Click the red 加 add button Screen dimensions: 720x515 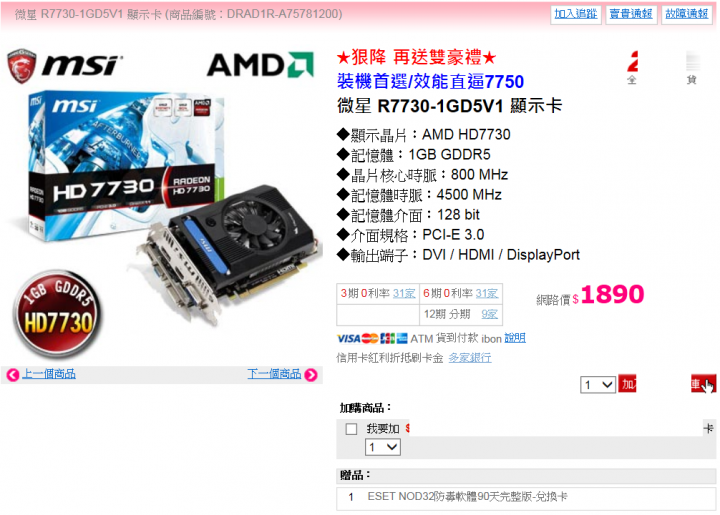627,384
